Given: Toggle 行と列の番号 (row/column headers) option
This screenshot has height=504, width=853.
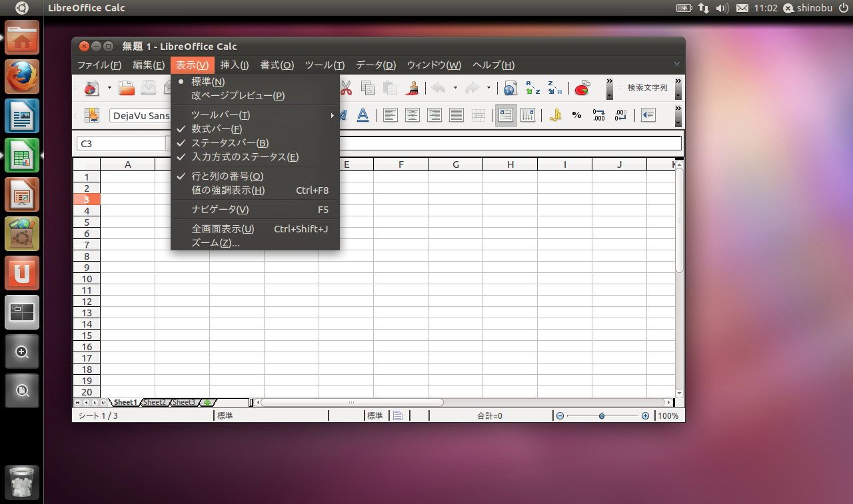Looking at the screenshot, I should pos(227,176).
